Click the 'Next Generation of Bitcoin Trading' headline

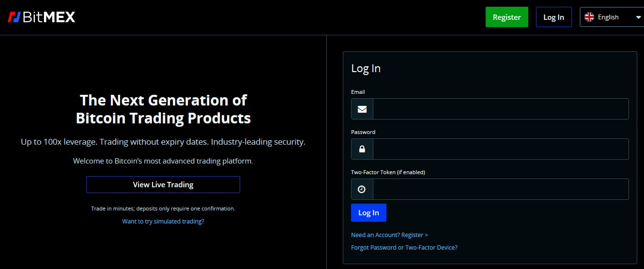[163, 109]
